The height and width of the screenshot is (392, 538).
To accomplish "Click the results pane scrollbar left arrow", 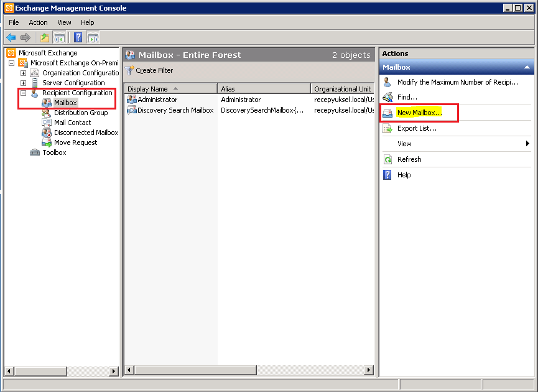I will 129,370.
